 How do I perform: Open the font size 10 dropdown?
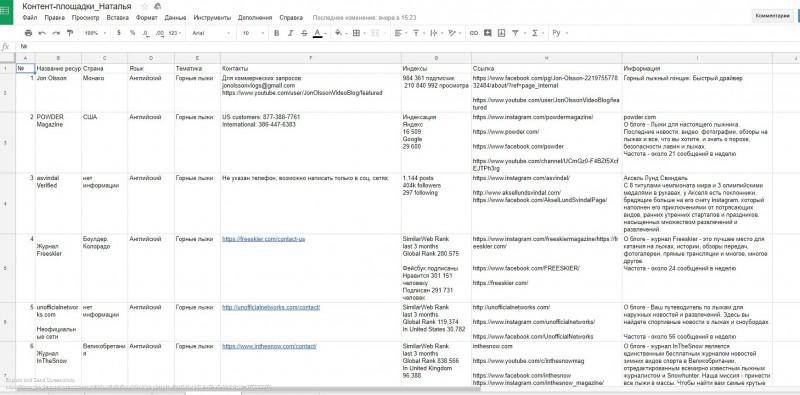pos(254,33)
